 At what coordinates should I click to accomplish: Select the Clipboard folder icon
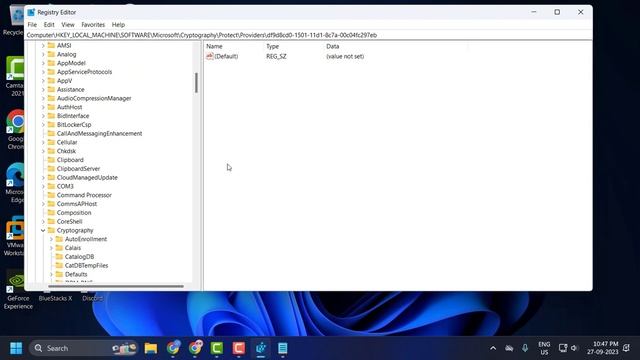pos(51,160)
